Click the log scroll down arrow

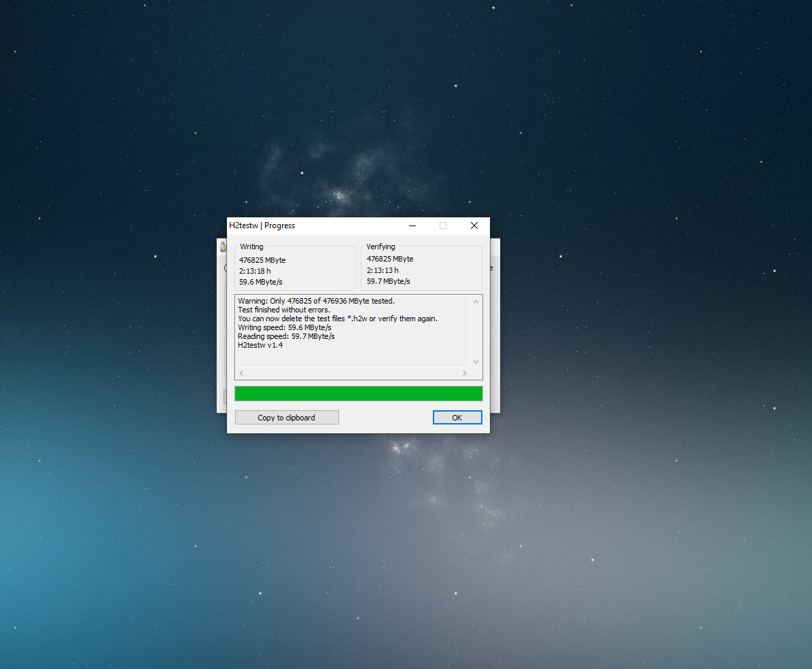(x=476, y=362)
